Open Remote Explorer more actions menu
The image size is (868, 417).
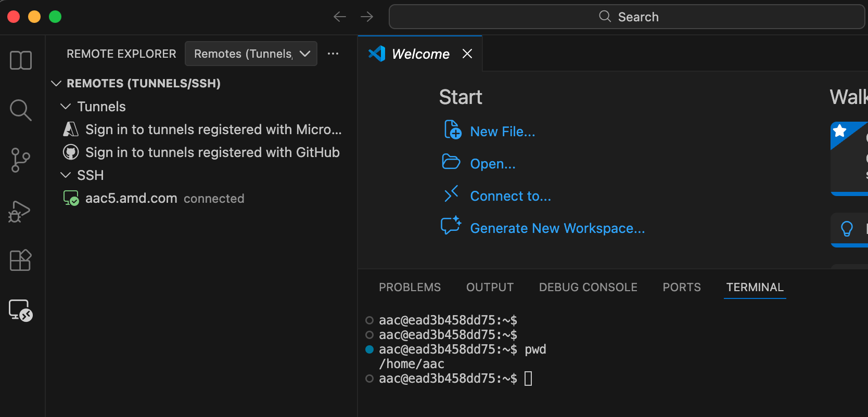333,54
